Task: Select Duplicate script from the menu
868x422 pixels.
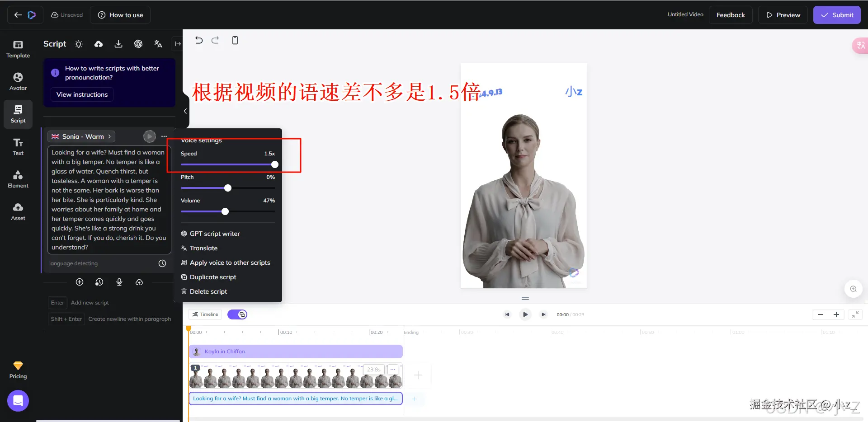Action: [212, 277]
